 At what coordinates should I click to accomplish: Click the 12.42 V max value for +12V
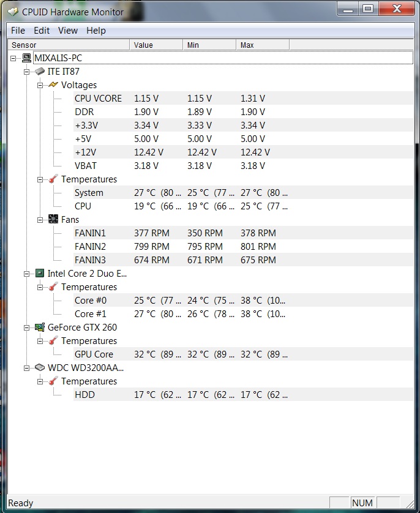tap(255, 152)
